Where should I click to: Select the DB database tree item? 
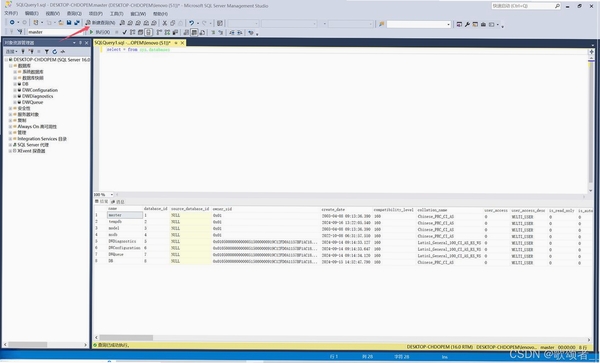coord(25,84)
